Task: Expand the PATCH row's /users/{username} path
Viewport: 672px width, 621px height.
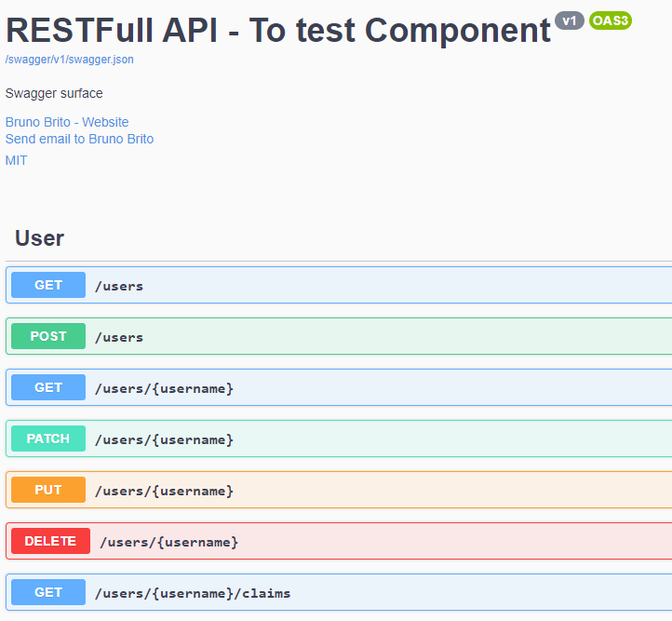Action: pos(164,439)
